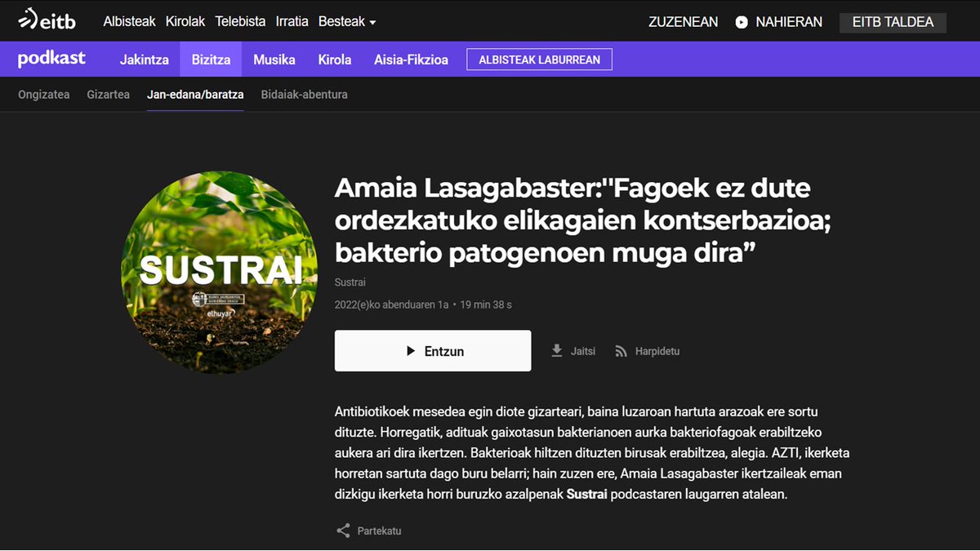Switch to the Jakintza tab
This screenshot has height=551, width=980.
tap(145, 60)
